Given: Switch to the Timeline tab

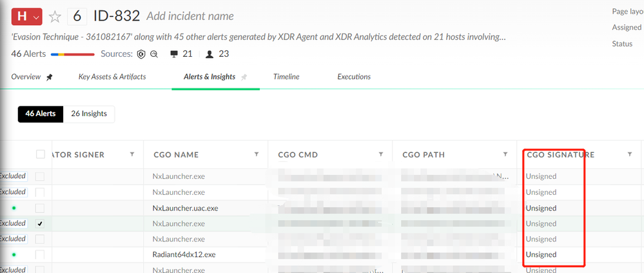Looking at the screenshot, I should 286,77.
